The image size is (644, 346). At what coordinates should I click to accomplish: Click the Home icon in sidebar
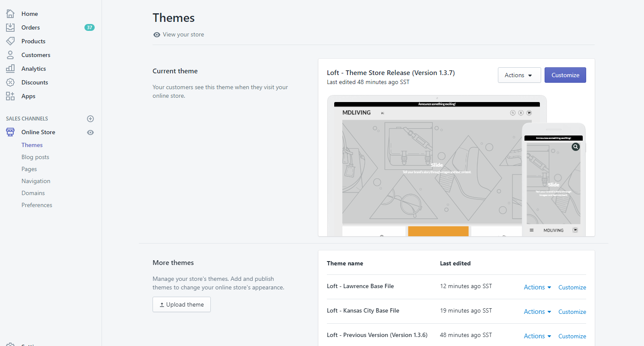pos(10,14)
